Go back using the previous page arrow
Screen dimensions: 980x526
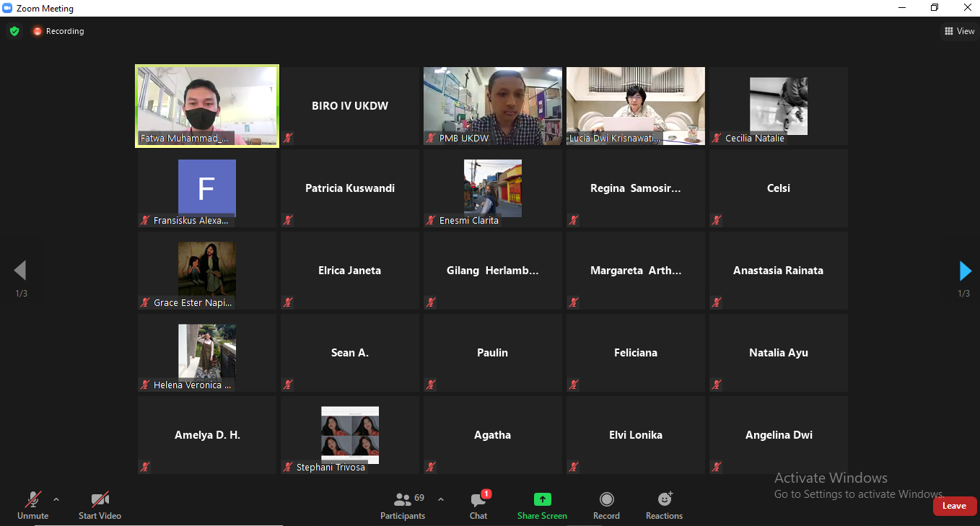coord(21,271)
